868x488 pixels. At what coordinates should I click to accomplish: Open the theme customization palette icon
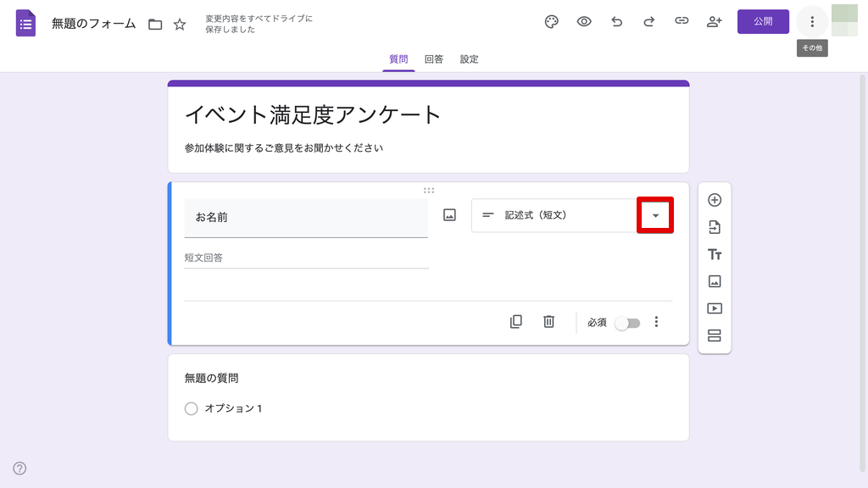551,22
